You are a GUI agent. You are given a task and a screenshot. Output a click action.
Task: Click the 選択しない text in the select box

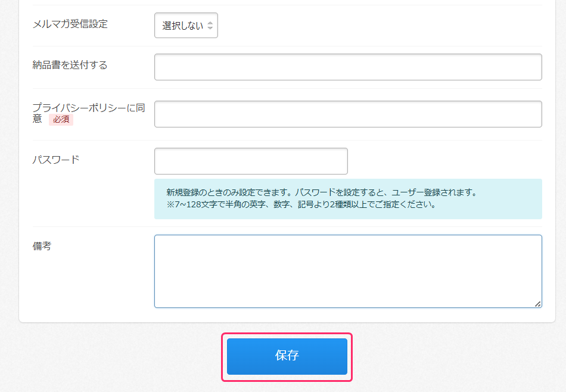click(x=182, y=26)
